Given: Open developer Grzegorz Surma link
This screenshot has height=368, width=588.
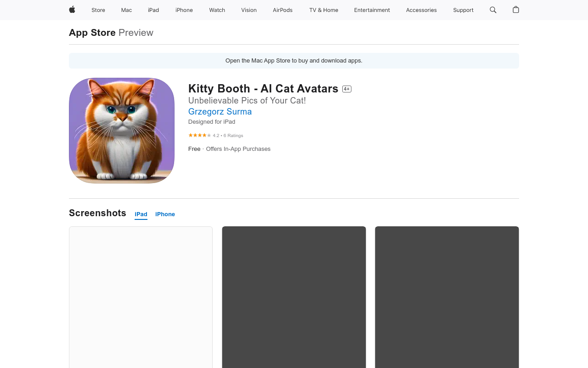Looking at the screenshot, I should pyautogui.click(x=220, y=111).
